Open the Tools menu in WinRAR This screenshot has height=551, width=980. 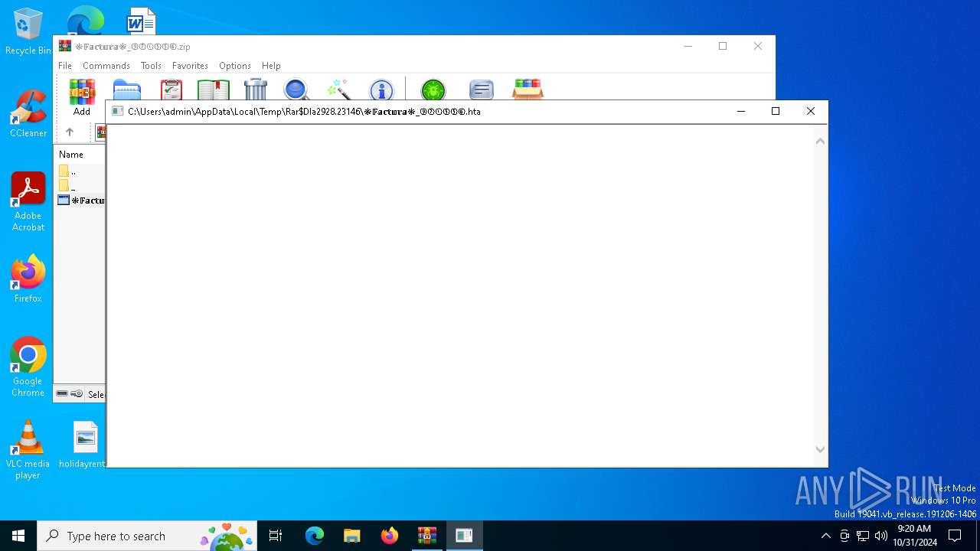point(151,66)
